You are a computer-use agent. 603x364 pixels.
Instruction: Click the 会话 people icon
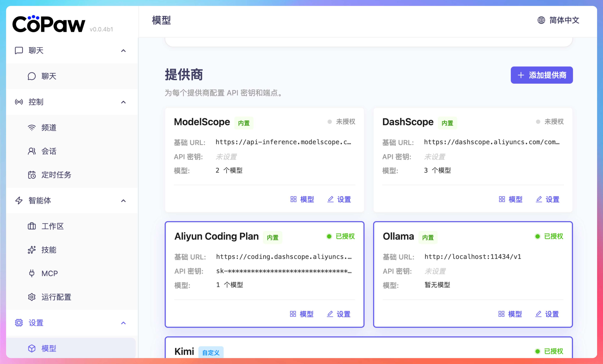tap(32, 151)
